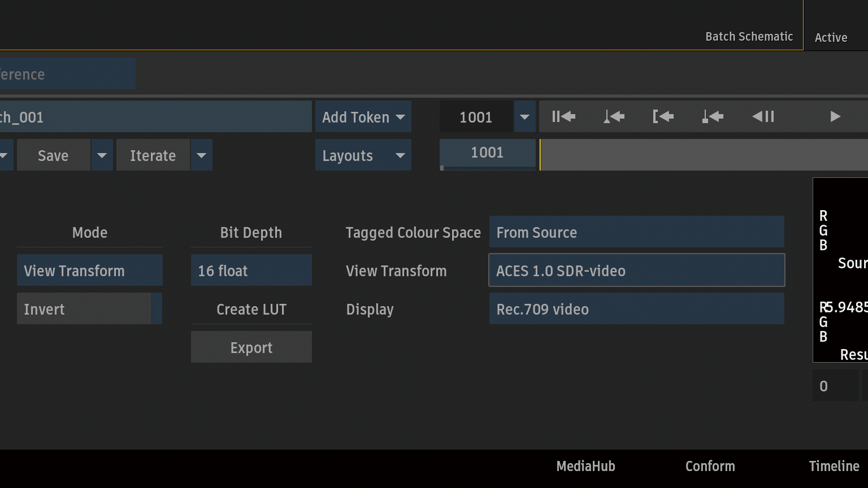Open the Conform tab
The image size is (868, 488).
(710, 466)
